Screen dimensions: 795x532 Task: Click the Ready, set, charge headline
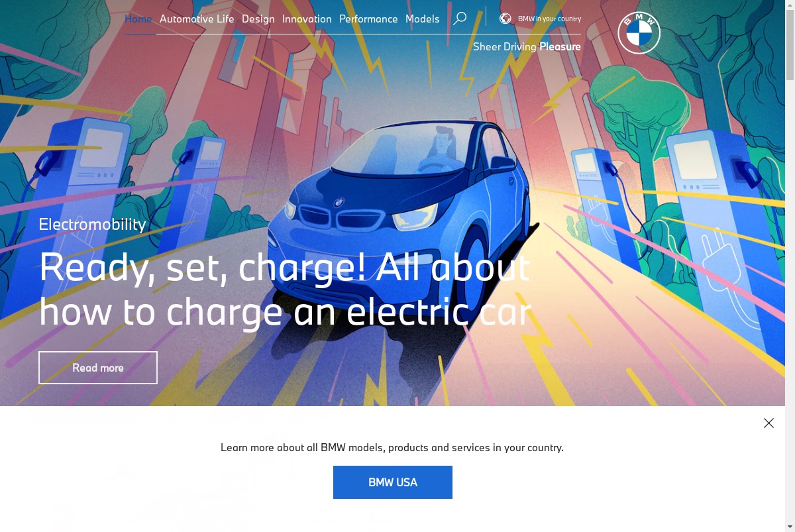pyautogui.click(x=285, y=290)
